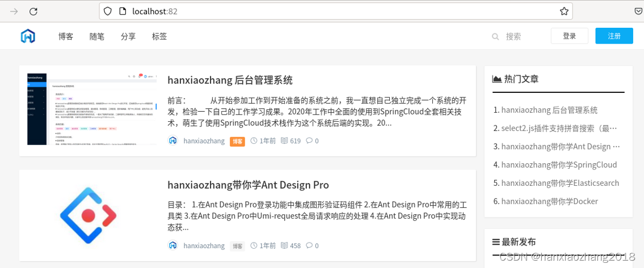
Task: Click author name on 后台管理系统 post
Action: [204, 141]
